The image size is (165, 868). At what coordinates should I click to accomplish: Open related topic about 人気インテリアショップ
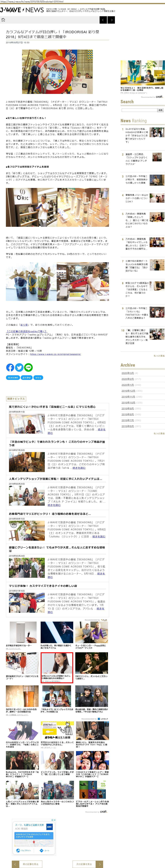coord(55,479)
